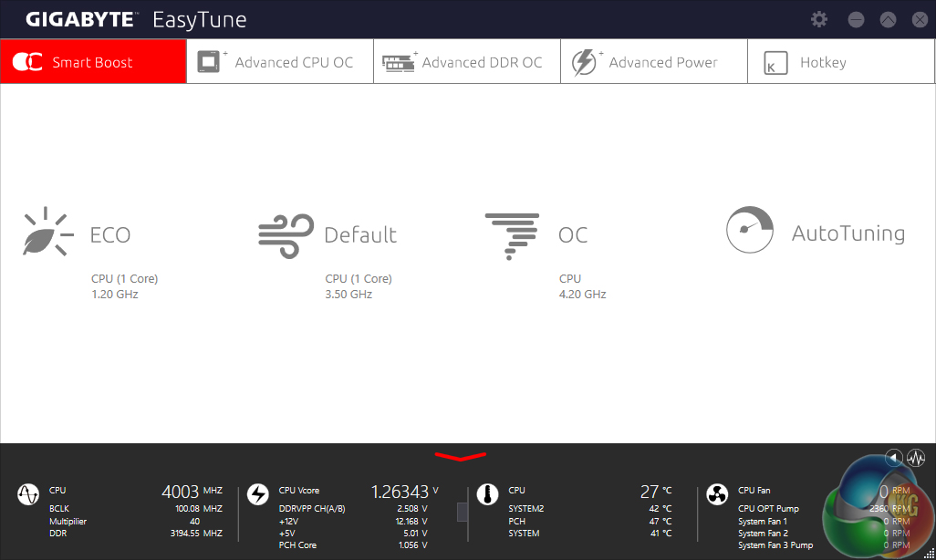Click the up-arrow title bar button
This screenshot has width=936, height=560.
coord(888,20)
